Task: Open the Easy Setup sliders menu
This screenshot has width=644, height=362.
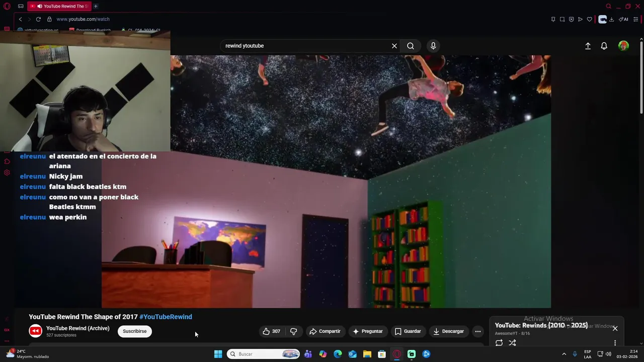Action: (635, 20)
